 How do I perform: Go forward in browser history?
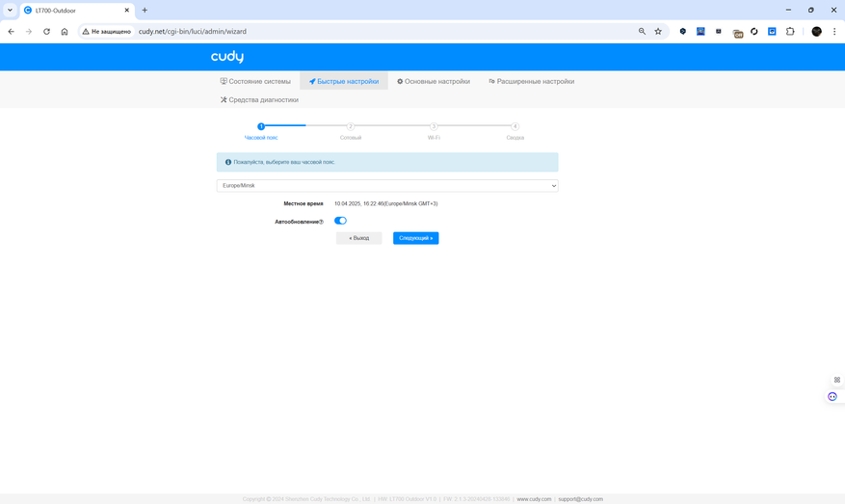point(29,31)
